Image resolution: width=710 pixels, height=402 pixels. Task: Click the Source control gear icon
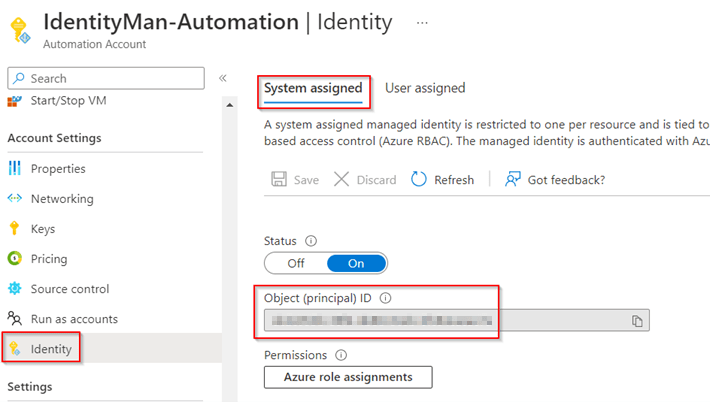(15, 289)
